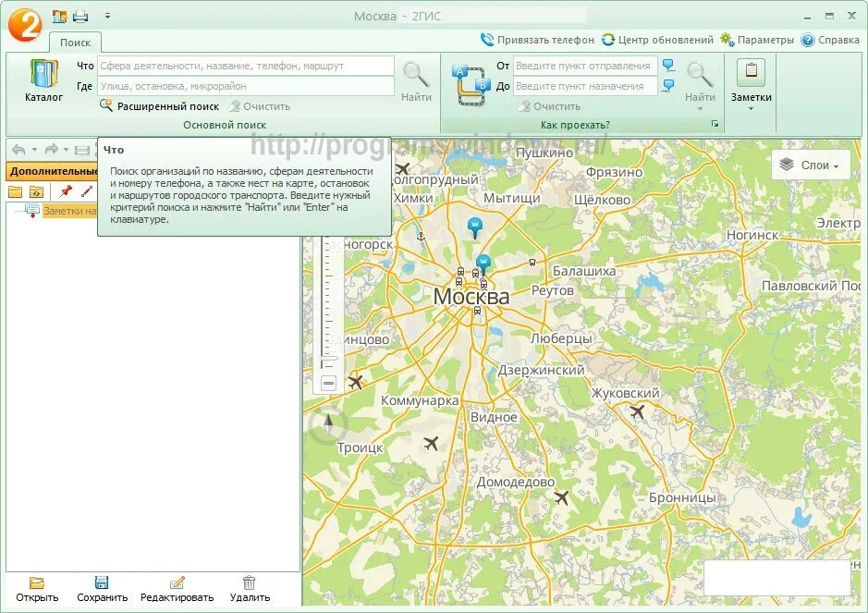This screenshot has height=613, width=868.
Task: Click the Ногинск label on map
Action: click(x=752, y=235)
